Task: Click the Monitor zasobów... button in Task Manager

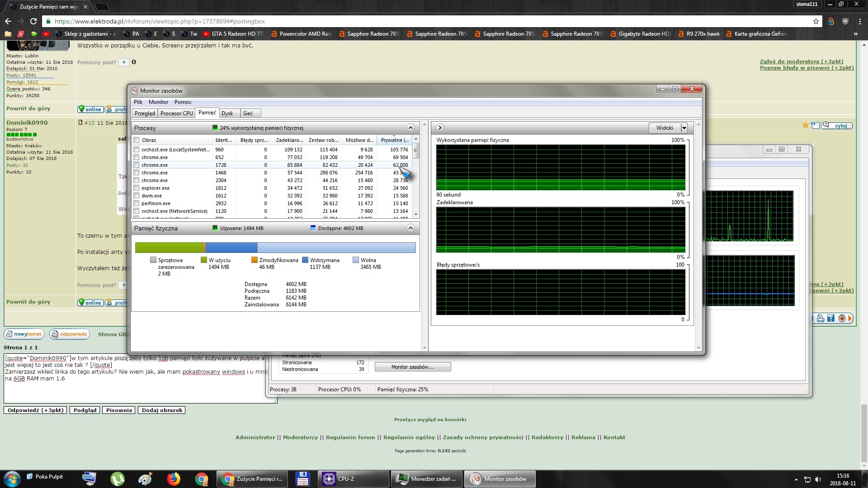Action: click(412, 367)
